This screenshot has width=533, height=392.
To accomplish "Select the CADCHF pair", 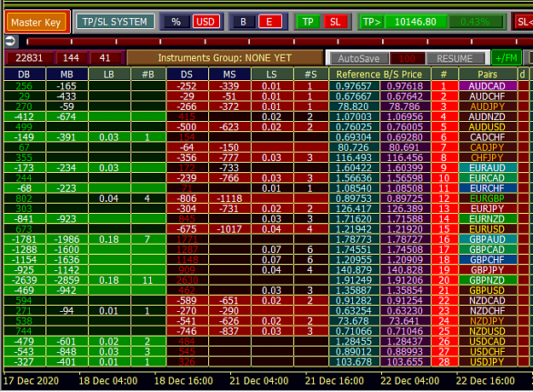I will [x=488, y=137].
